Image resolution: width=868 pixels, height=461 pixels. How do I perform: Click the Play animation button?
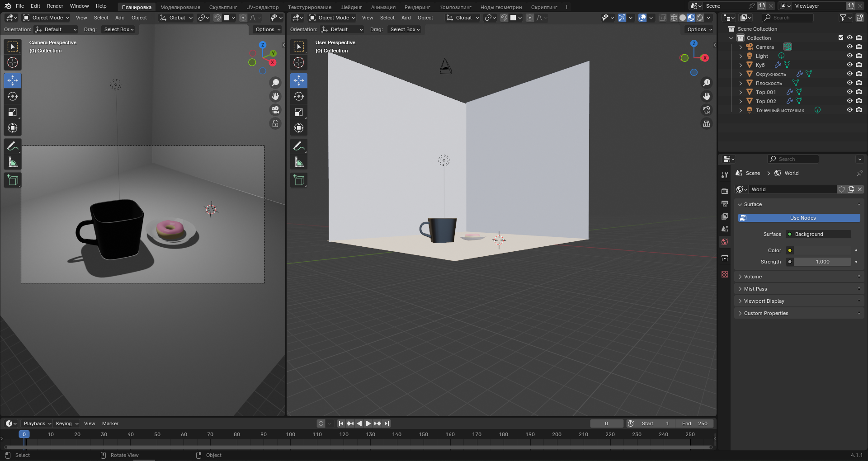[x=368, y=423]
